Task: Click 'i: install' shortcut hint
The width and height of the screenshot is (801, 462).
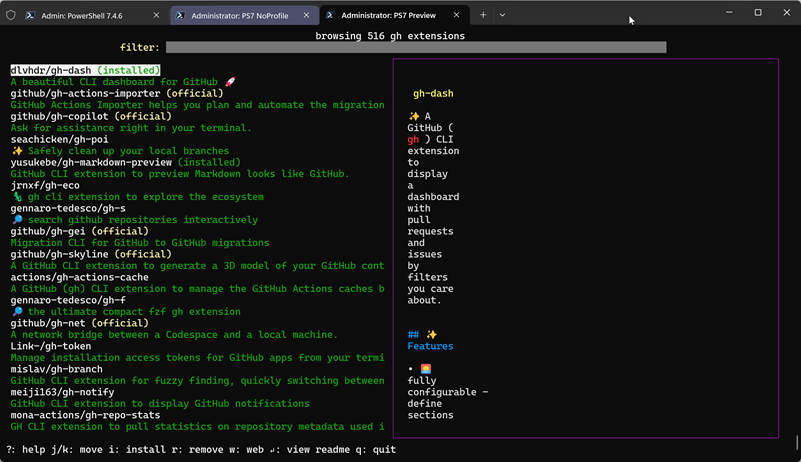Action: point(137,450)
